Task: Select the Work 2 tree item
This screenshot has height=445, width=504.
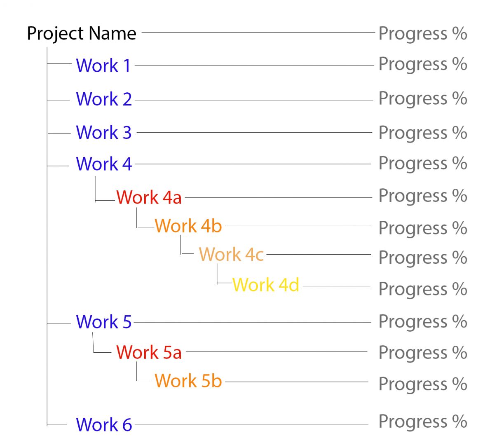Action: 103,99
